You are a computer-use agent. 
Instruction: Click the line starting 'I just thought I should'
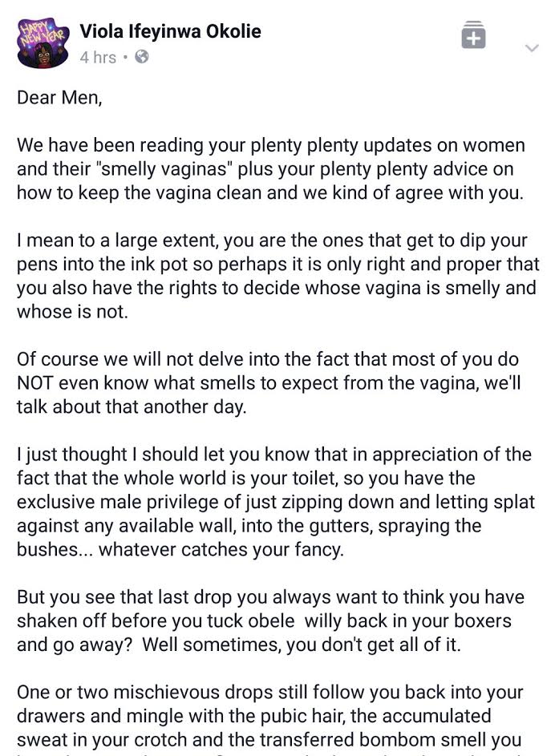(x=274, y=455)
